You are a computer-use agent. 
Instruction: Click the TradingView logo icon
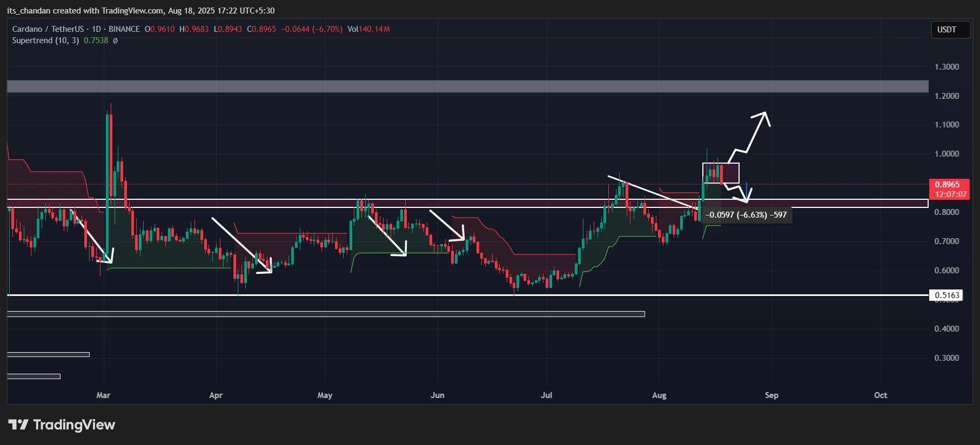point(18,424)
